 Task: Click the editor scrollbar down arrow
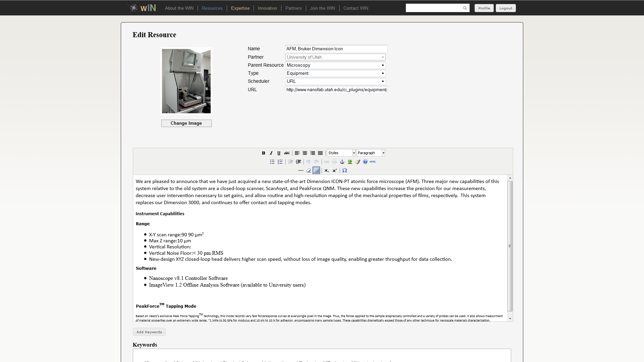point(510,319)
